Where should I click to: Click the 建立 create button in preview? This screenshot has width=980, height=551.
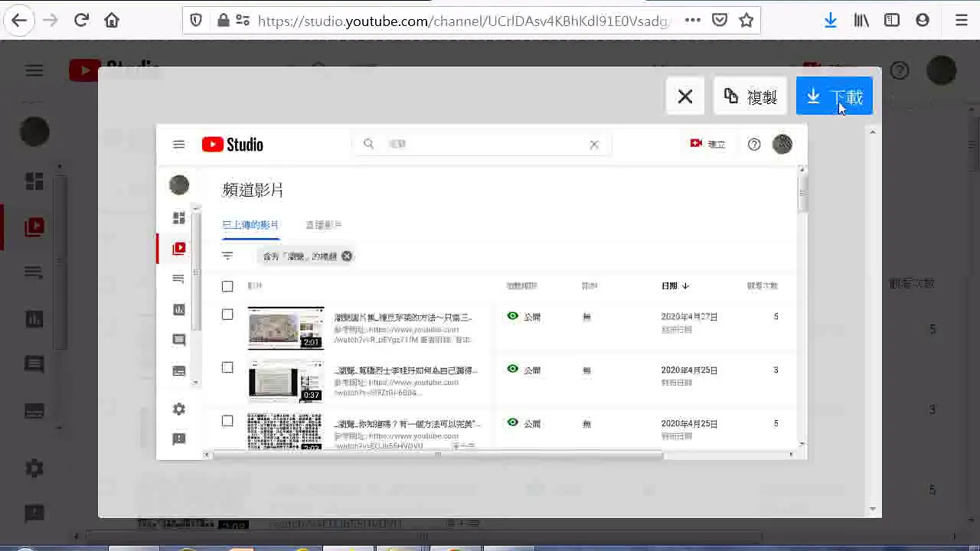707,144
